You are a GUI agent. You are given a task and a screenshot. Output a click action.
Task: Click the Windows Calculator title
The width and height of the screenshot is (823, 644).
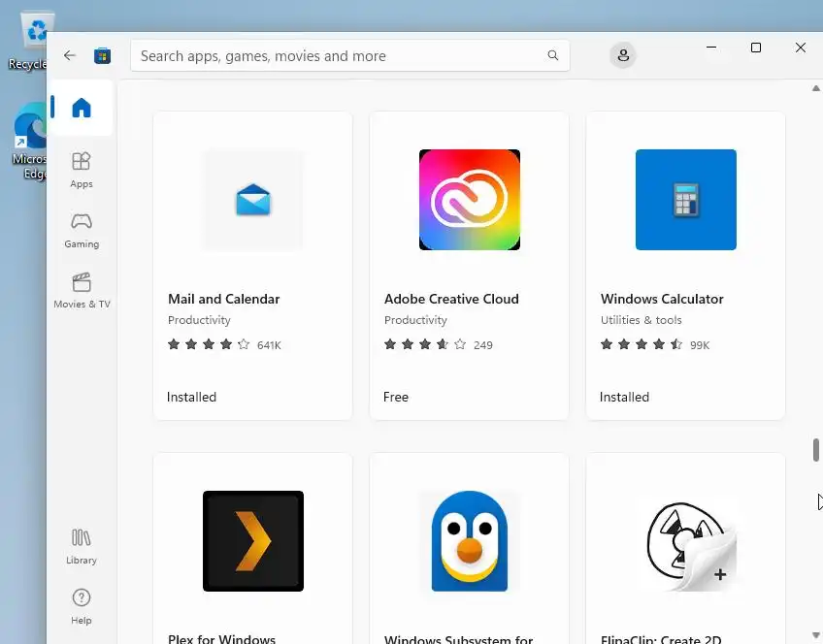(662, 299)
